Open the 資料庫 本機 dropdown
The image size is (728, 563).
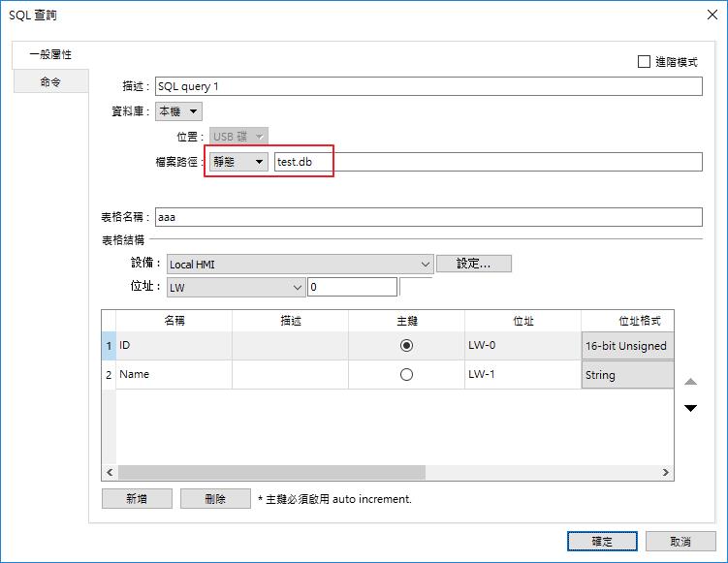pyautogui.click(x=178, y=111)
